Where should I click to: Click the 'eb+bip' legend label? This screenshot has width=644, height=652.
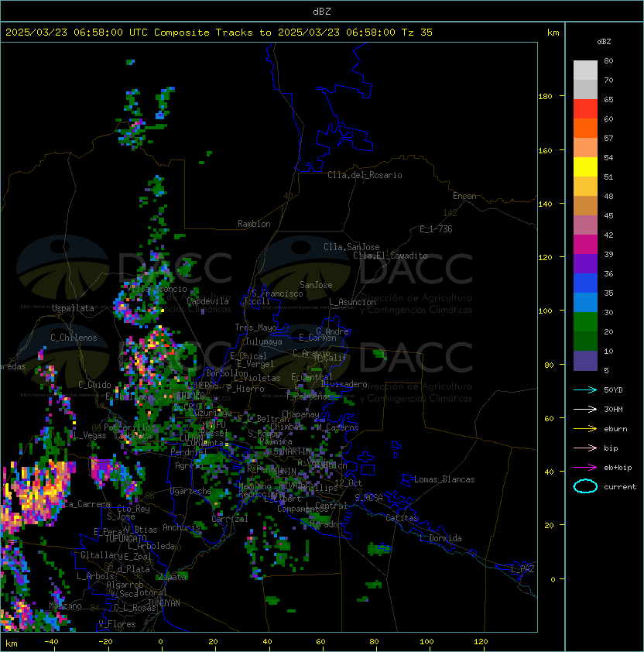(x=618, y=468)
